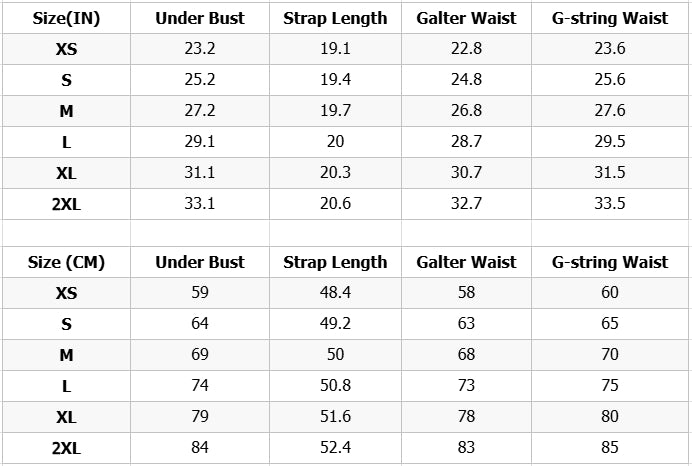This screenshot has height=466, width=692.
Task: Select the cell containing 19.7
Action: [335, 111]
